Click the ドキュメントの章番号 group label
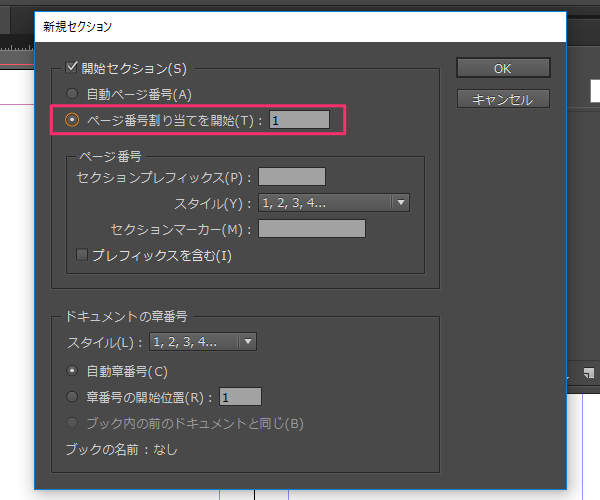Screen dimensions: 600x500 point(126,316)
